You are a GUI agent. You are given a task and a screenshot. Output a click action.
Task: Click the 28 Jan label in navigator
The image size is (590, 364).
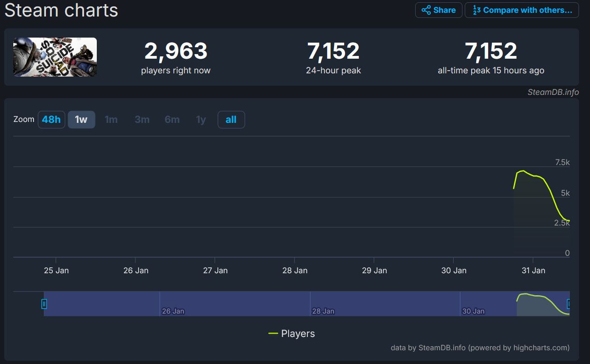pos(323,311)
